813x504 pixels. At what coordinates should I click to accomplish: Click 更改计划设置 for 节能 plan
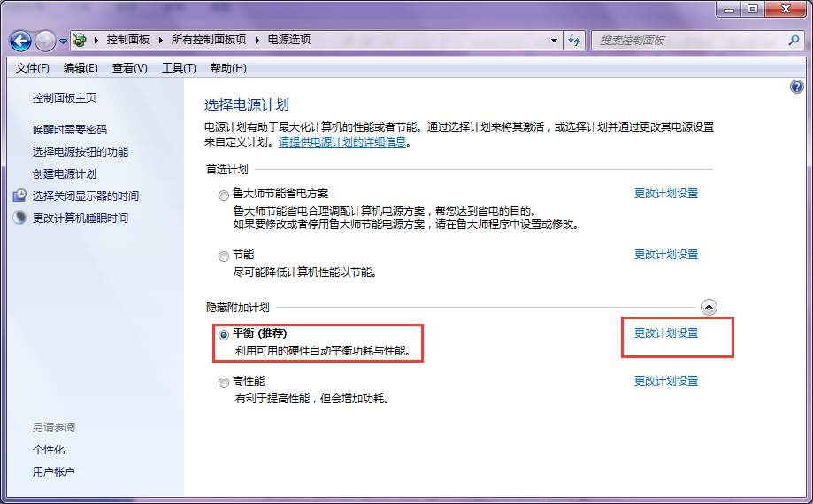[666, 255]
